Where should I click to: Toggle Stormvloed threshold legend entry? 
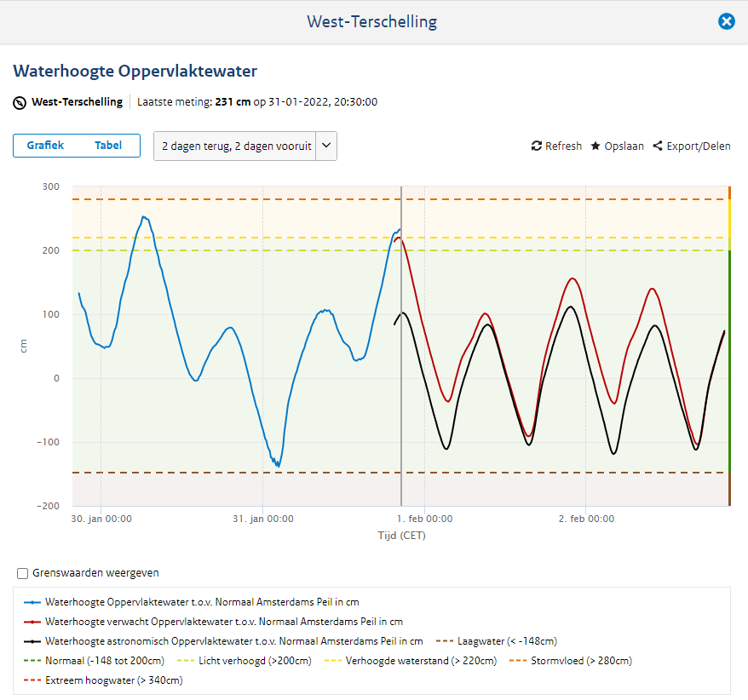(x=581, y=661)
